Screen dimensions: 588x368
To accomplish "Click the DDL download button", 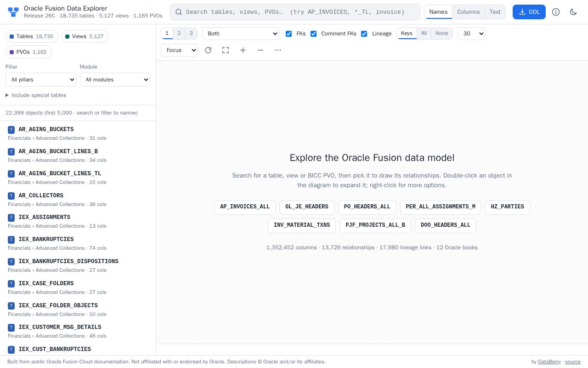I will [529, 12].
